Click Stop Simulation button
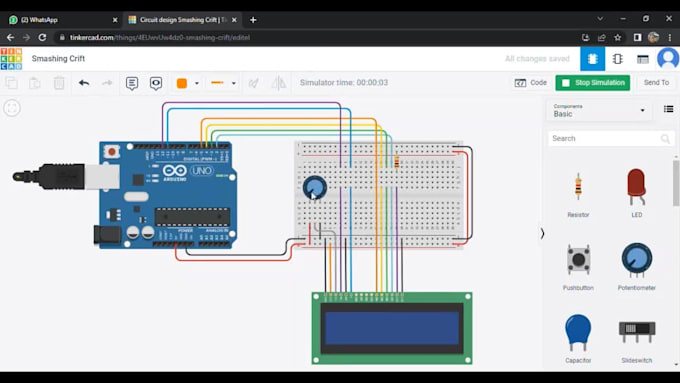The height and width of the screenshot is (383, 680). coord(592,82)
